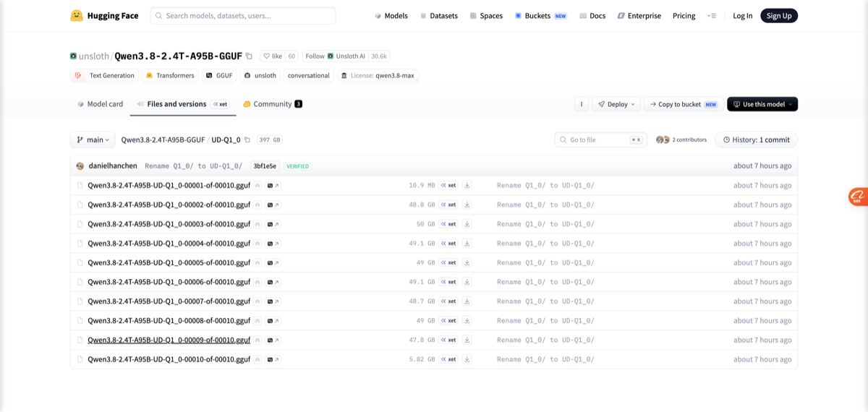
Task: Open commit message for 00010-of-00010 row
Action: point(545,359)
